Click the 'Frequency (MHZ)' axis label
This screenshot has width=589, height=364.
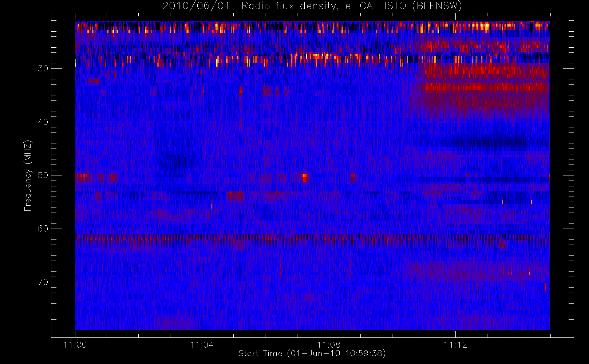pos(28,175)
